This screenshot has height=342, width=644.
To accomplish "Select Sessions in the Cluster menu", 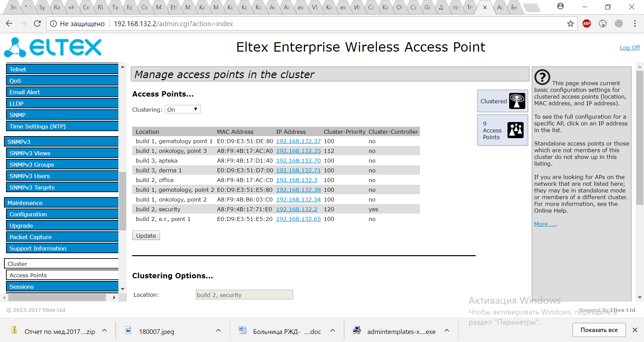I will point(62,287).
